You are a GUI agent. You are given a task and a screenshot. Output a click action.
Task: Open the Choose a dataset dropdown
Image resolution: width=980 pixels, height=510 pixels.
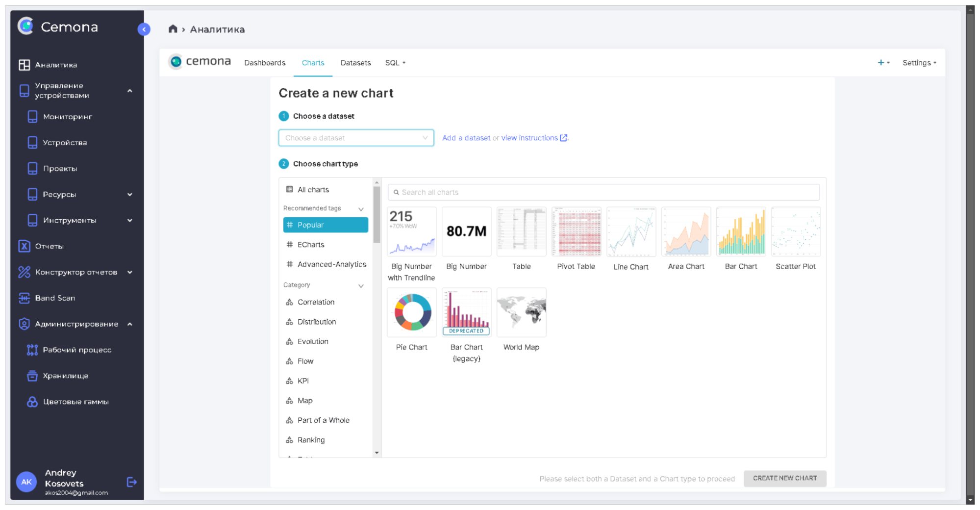356,138
